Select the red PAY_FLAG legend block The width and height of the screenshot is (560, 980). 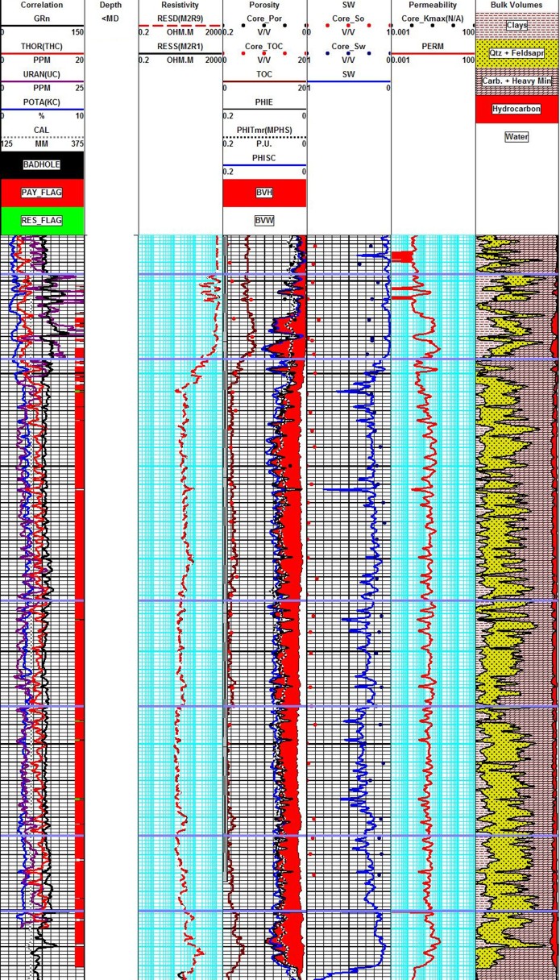click(x=42, y=193)
